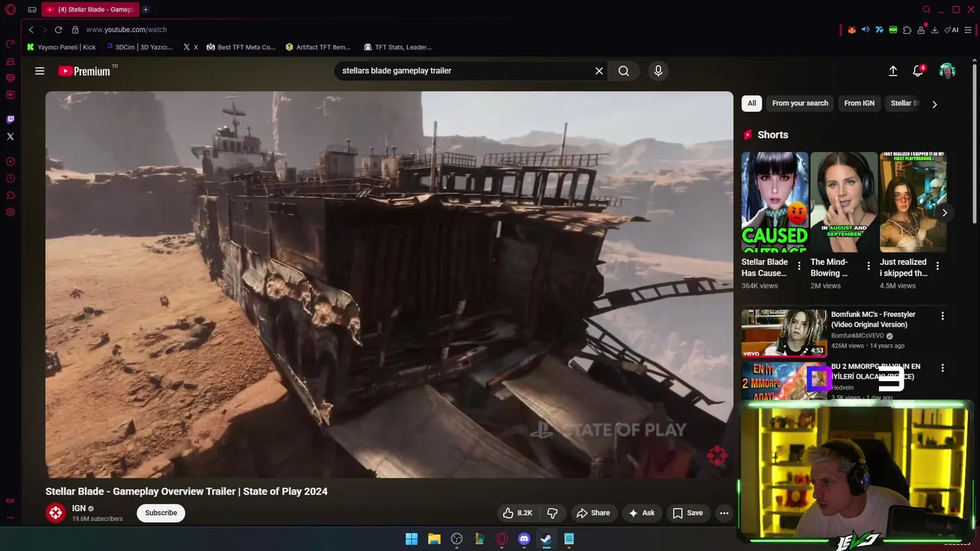
Task: Select From your search chip
Action: tap(800, 103)
